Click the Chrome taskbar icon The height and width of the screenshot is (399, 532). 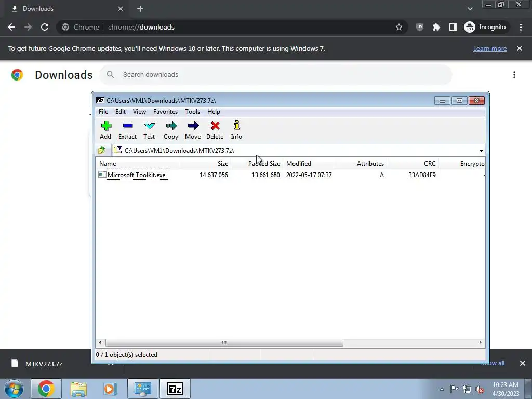[x=46, y=389]
